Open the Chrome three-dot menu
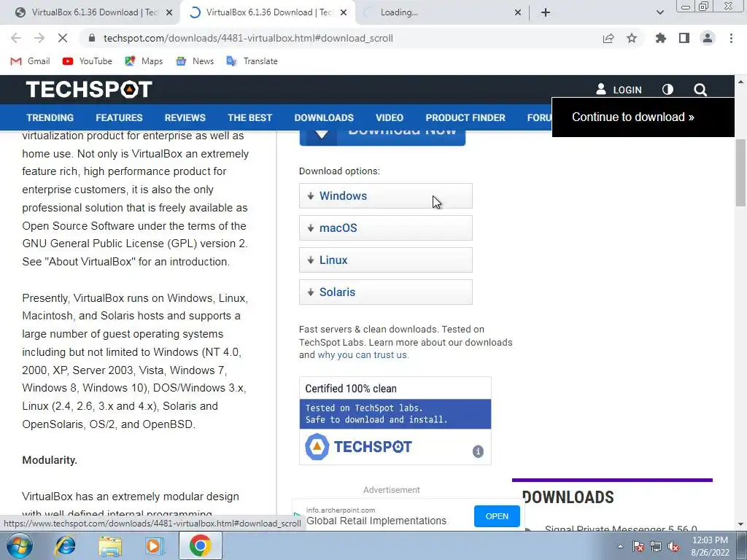 pos(731,38)
